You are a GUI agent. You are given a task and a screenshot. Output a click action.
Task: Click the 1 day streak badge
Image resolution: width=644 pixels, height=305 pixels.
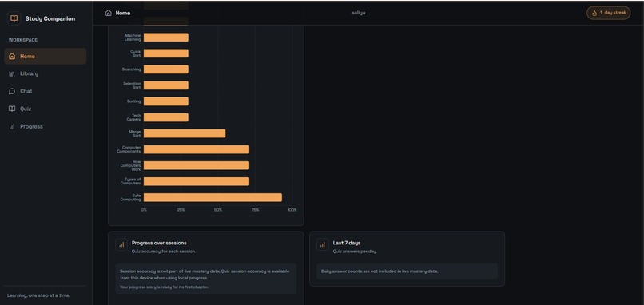coord(608,13)
